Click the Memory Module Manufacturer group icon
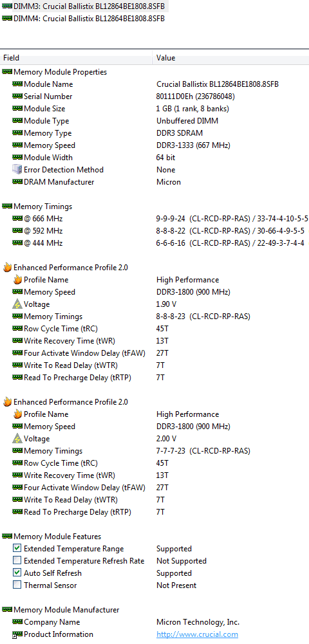Viewport: 309px width, 644px height. pyautogui.click(x=7, y=610)
